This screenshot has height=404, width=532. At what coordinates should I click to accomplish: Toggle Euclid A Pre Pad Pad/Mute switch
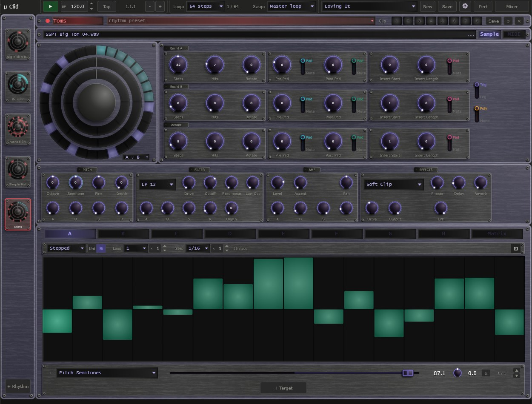click(303, 67)
